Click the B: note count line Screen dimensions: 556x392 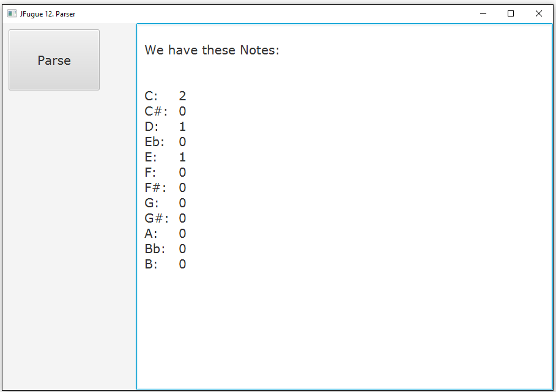[x=165, y=264]
